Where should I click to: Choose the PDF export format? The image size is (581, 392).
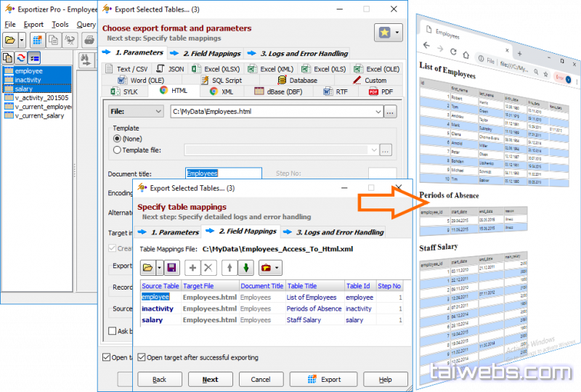coord(381,91)
